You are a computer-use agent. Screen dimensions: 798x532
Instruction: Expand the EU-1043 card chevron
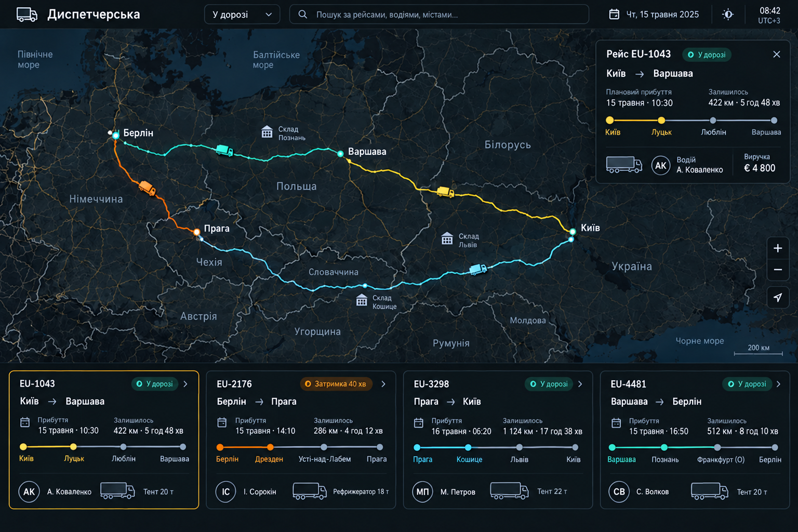tap(185, 384)
